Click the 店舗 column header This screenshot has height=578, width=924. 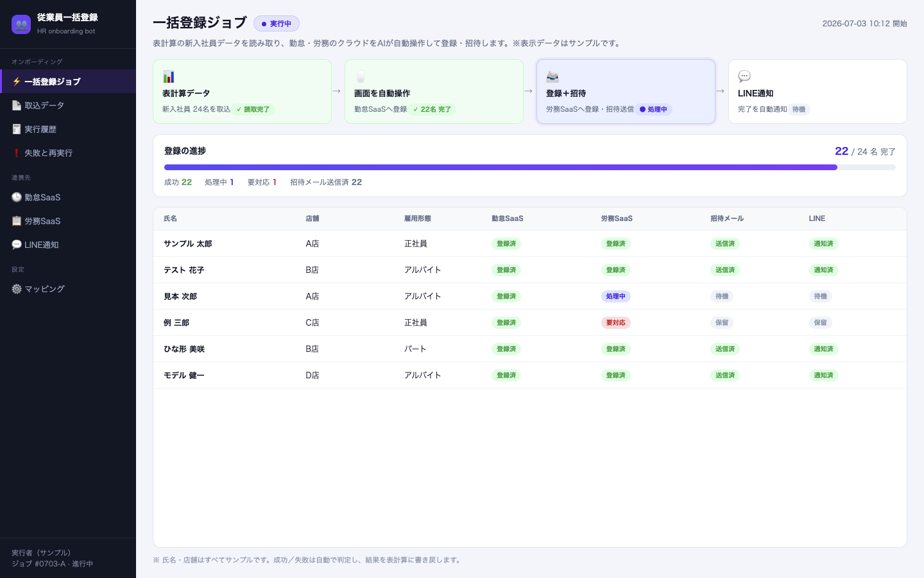coord(312,218)
